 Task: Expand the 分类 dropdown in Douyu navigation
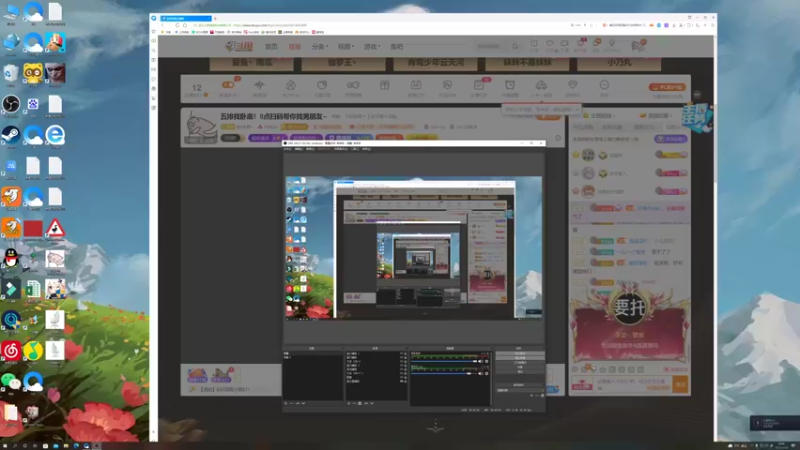pos(319,46)
